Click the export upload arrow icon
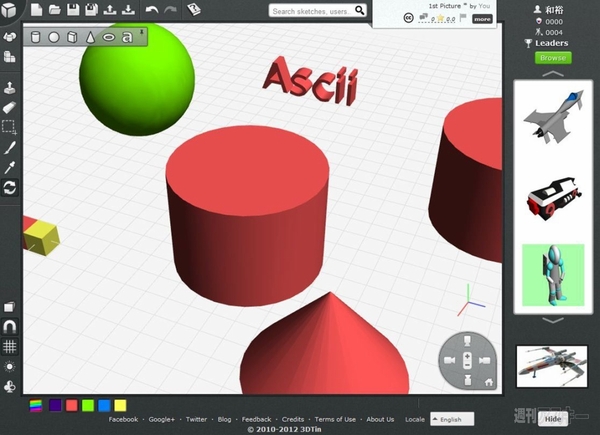The height and width of the screenshot is (435, 600). point(110,10)
